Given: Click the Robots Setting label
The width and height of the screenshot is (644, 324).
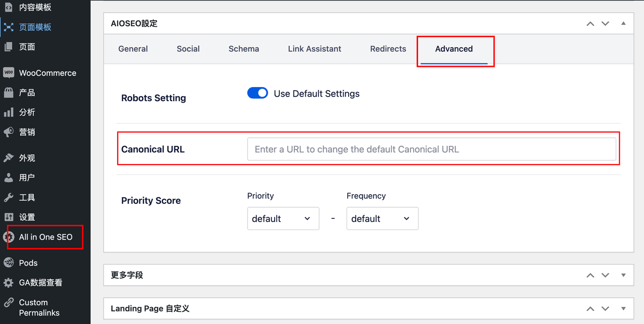Looking at the screenshot, I should pyautogui.click(x=153, y=98).
